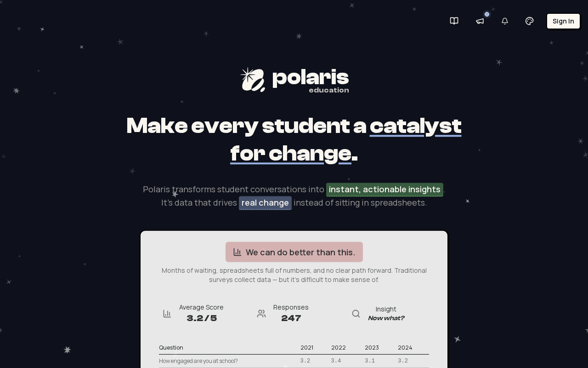Click the "How engaged are you at school?" row
Image resolution: width=588 pixels, height=368 pixels.
point(198,361)
